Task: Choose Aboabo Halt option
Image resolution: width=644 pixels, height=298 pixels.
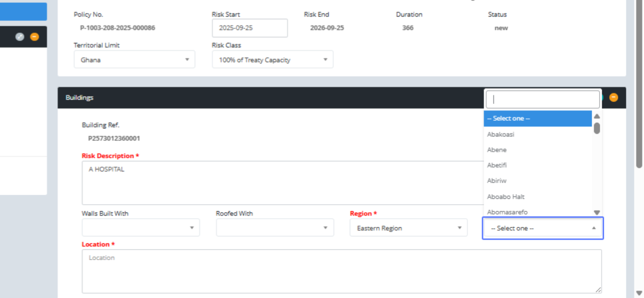Action: [537, 197]
